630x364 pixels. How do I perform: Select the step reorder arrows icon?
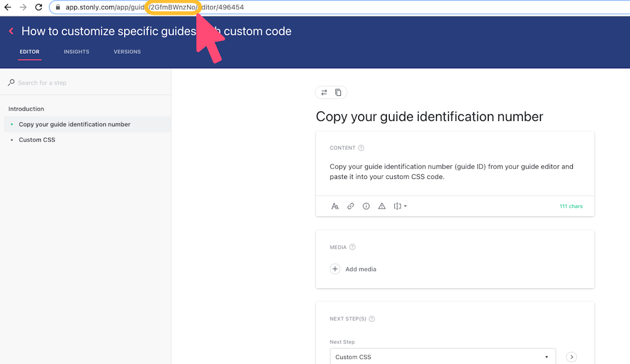(x=324, y=92)
